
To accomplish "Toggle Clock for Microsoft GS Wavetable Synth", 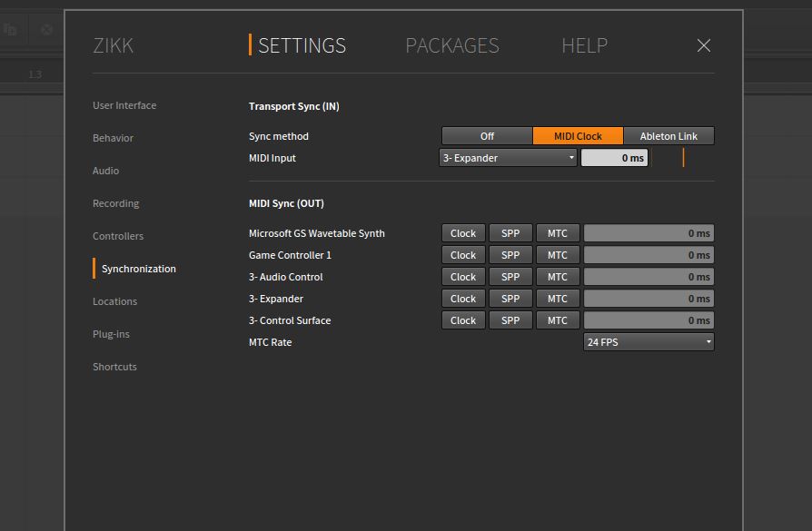I will [x=463, y=233].
